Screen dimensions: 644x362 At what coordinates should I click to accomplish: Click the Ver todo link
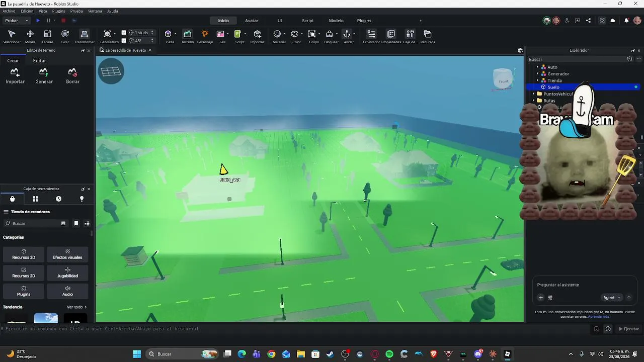pos(76,307)
